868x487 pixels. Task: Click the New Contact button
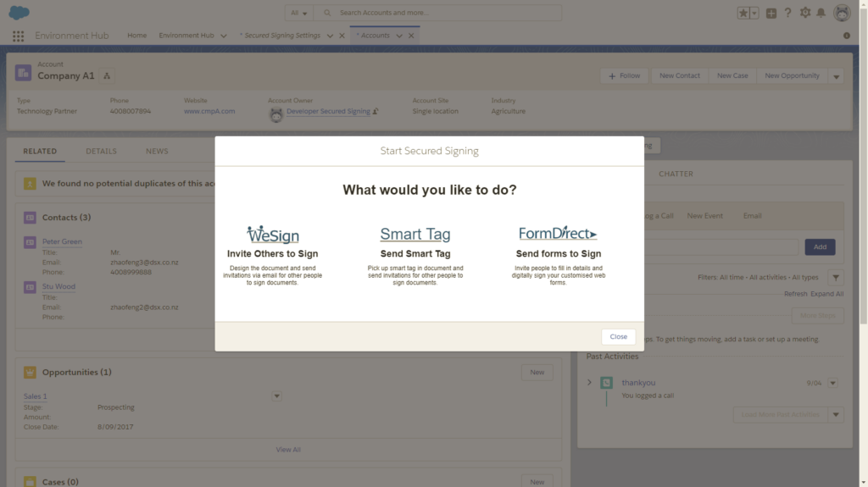point(679,76)
